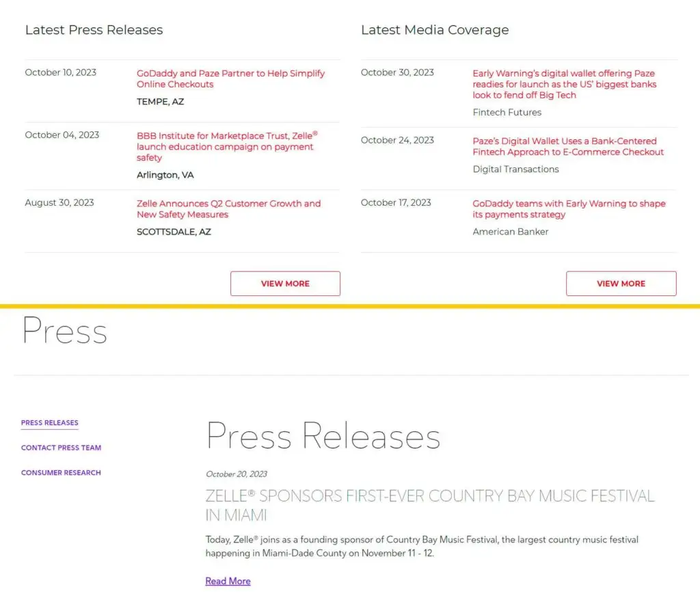
Task: Click the Digital Transactions source label
Action: [x=515, y=169]
